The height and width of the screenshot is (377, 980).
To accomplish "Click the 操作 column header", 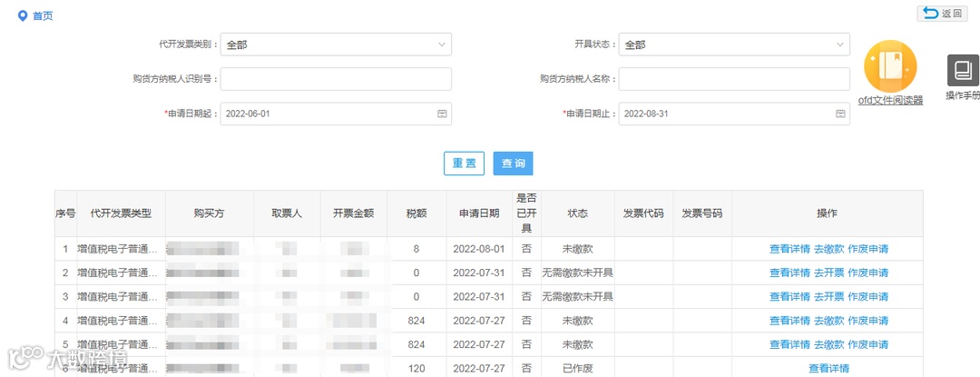I will click(x=828, y=213).
